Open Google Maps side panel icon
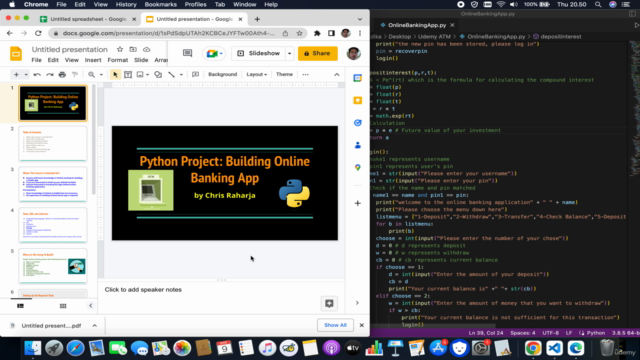Viewport: 640px width, 360px height. coord(358,167)
